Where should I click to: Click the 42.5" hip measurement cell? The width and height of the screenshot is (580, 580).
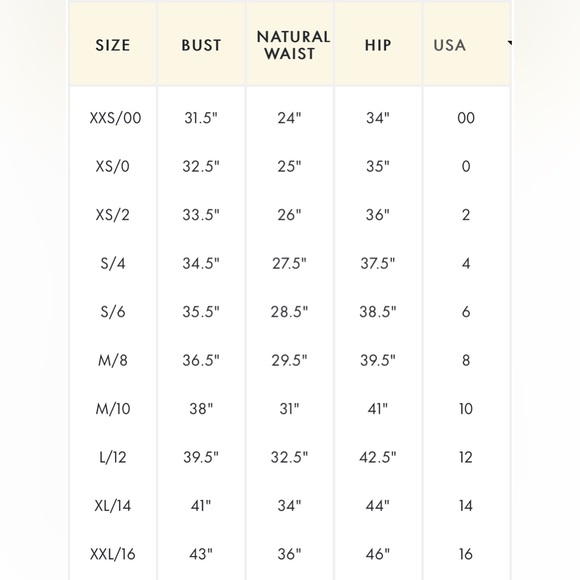[378, 457]
